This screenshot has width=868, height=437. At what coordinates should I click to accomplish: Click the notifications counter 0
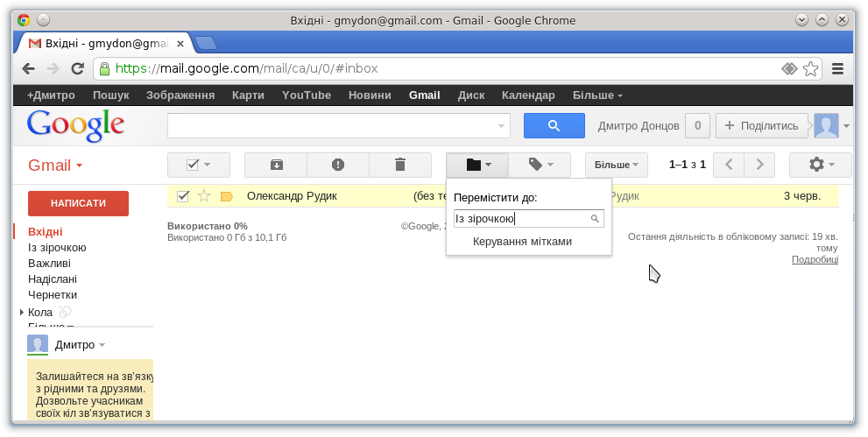[x=697, y=125]
